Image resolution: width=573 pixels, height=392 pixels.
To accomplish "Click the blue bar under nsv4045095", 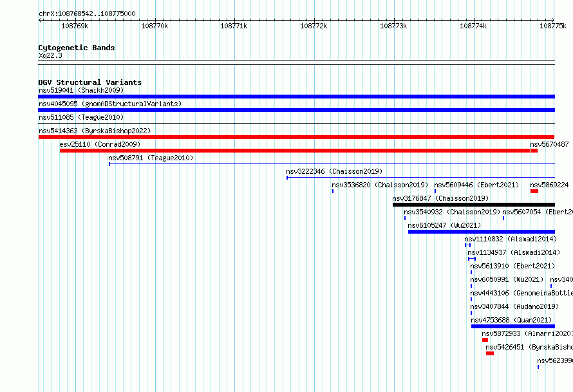I will 296,110.
